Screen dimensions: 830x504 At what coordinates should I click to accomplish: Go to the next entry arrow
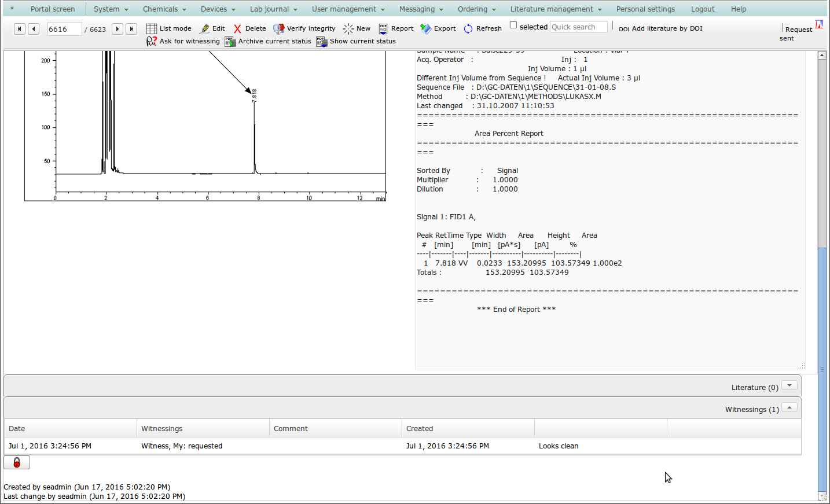coord(117,29)
